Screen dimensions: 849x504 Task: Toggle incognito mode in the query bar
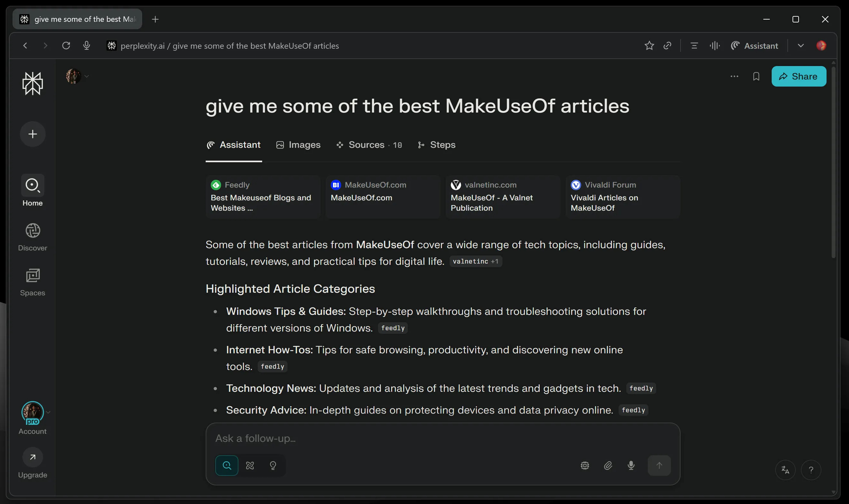[250, 465]
